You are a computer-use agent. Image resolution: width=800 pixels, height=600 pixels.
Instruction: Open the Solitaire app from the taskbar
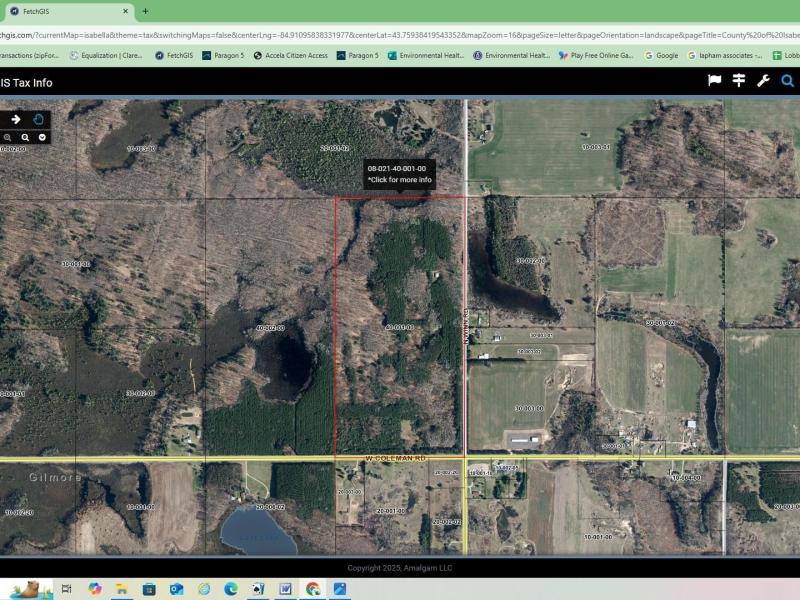(258, 589)
